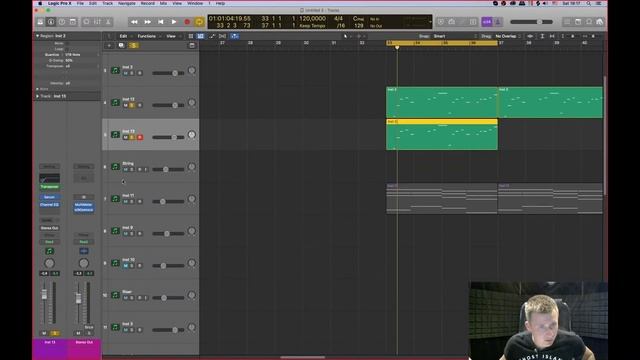640x360 pixels.
Task: Open the Window menu
Action: 195,3
